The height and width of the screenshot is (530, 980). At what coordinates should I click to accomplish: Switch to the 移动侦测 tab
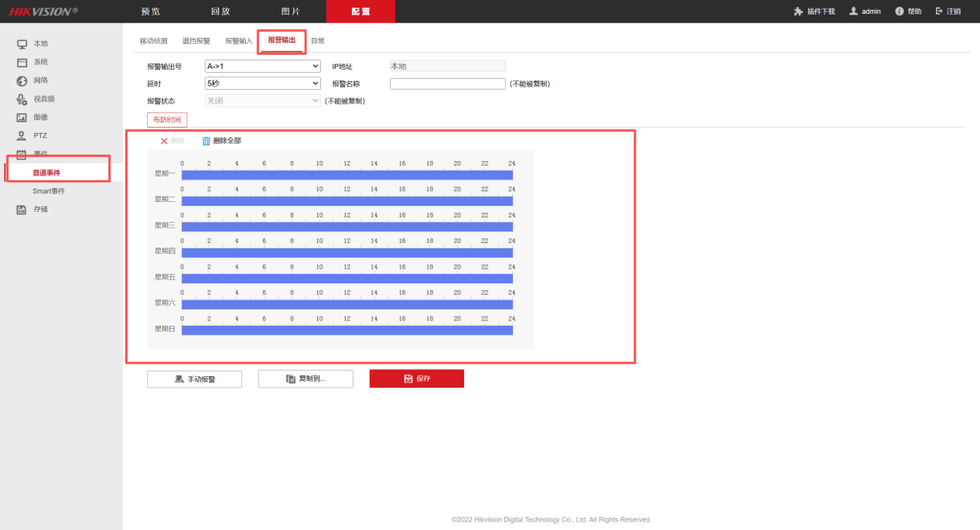(153, 41)
